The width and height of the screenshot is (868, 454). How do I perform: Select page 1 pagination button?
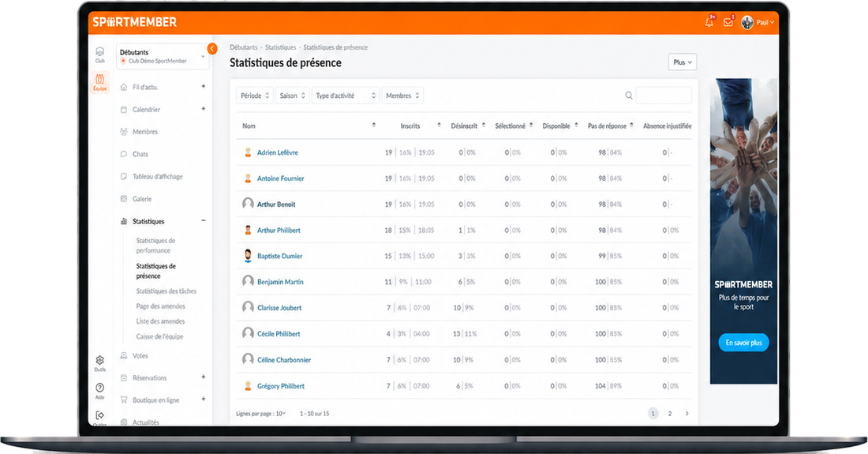(653, 414)
